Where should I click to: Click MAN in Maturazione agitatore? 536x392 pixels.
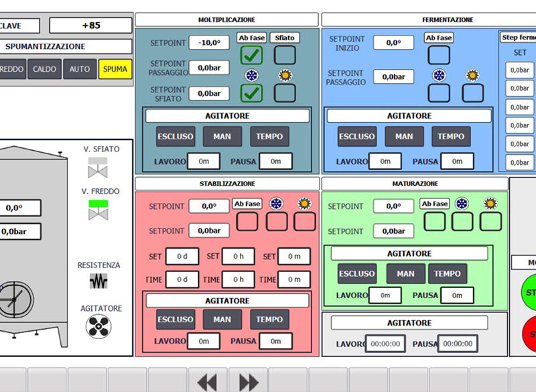coord(406,274)
